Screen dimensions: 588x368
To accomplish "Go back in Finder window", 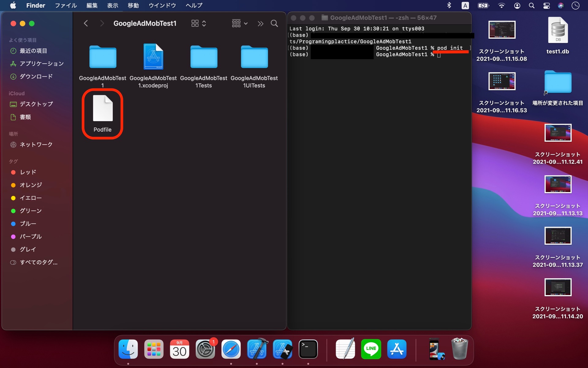I will [86, 23].
